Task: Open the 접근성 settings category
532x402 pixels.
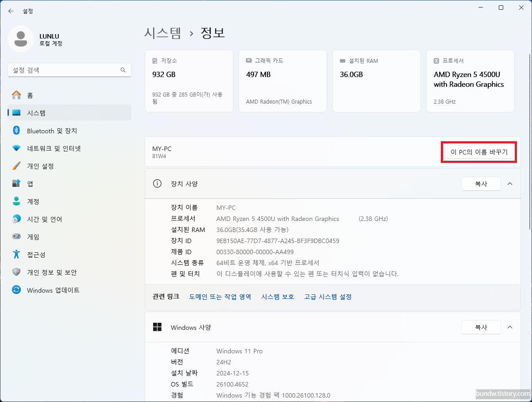Action: (x=69, y=255)
